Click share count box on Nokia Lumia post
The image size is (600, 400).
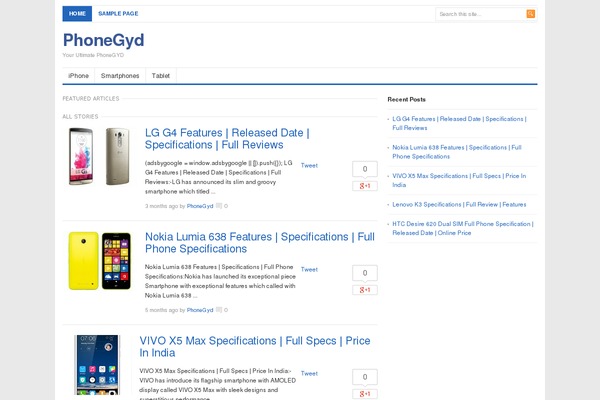click(x=365, y=273)
